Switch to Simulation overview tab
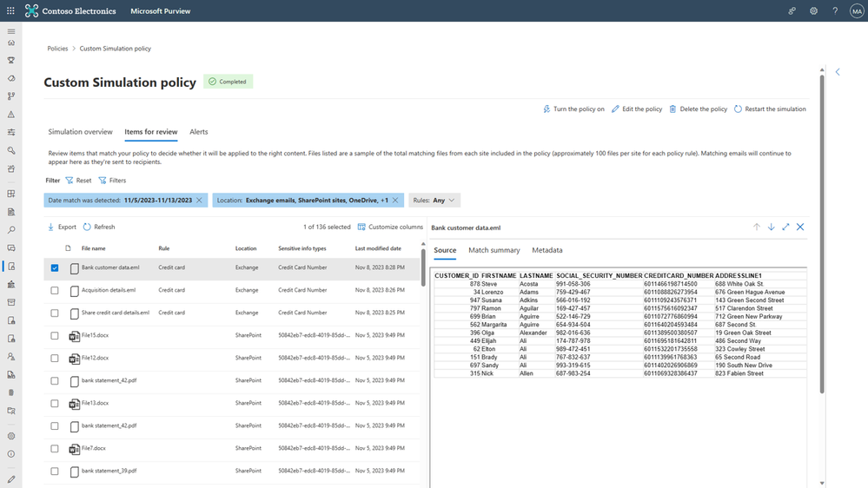868x488 pixels. pos(80,132)
